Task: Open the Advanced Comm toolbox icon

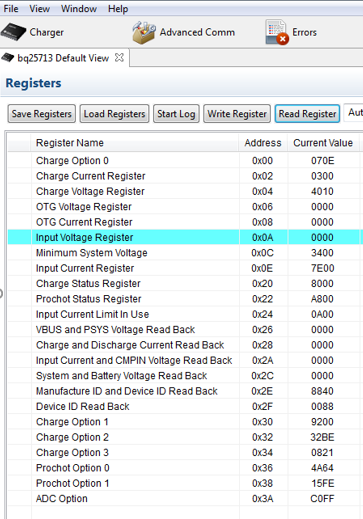Action: pos(144,32)
